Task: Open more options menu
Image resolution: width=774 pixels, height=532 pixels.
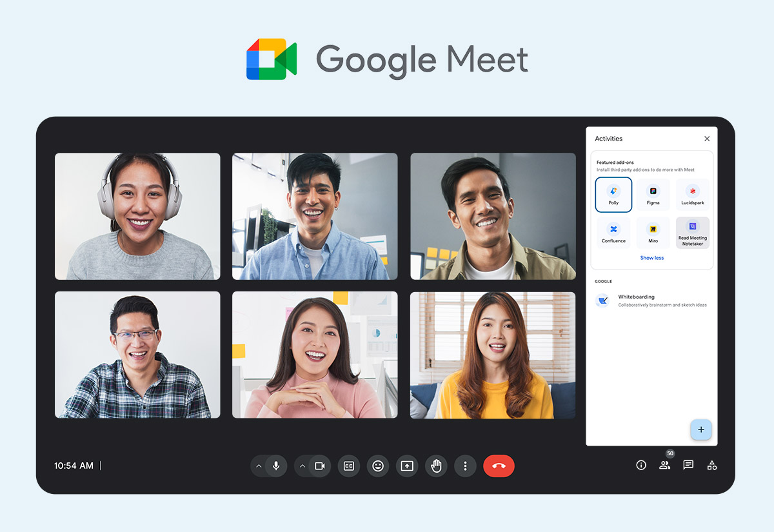Action: pyautogui.click(x=465, y=466)
